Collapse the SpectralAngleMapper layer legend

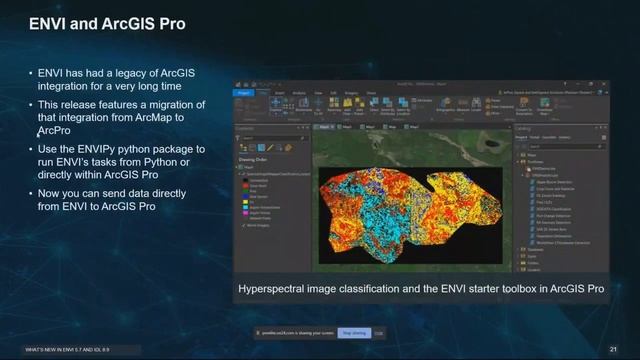(239, 174)
